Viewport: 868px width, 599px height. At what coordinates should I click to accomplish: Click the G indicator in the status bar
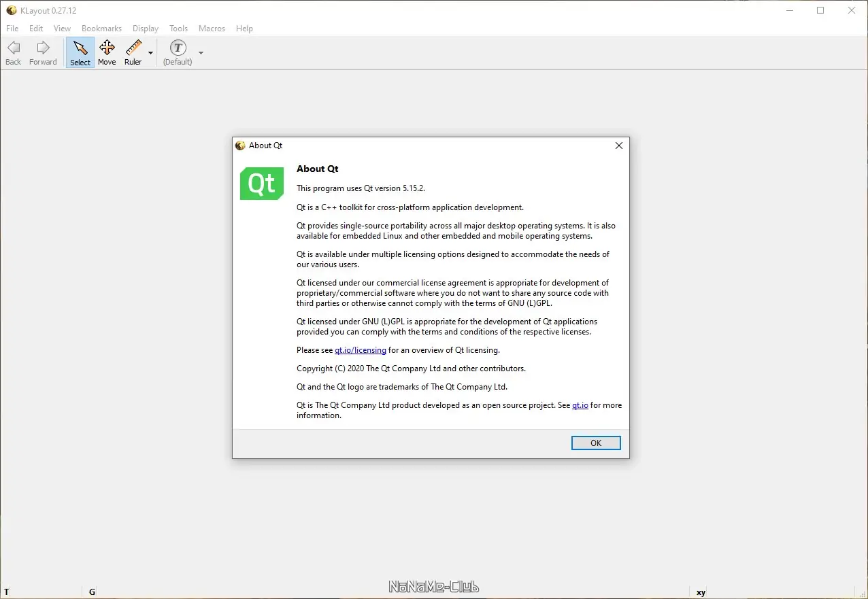tap(92, 592)
